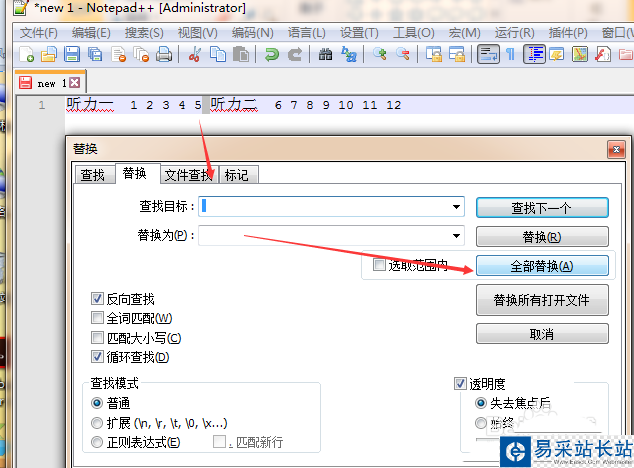Click the 取消 button
The width and height of the screenshot is (634, 468).
(542, 334)
